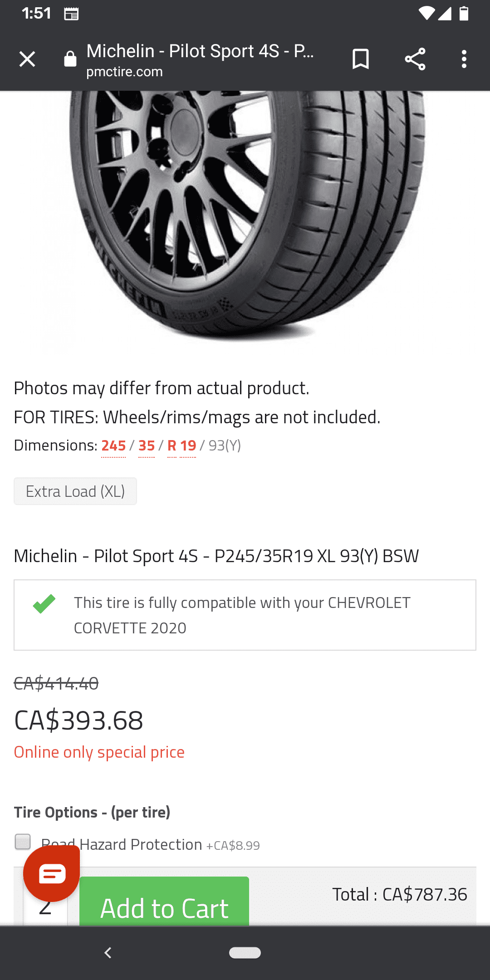
Task: Tap the secure site lock icon
Action: pyautogui.click(x=70, y=59)
